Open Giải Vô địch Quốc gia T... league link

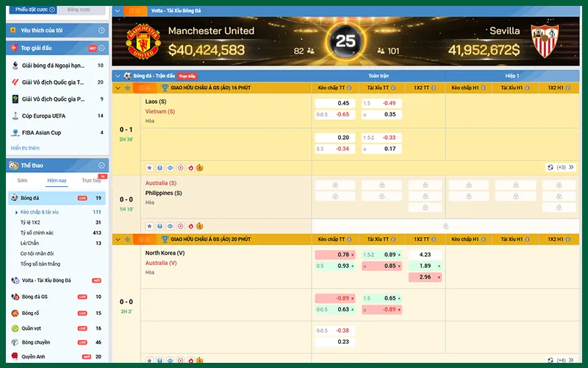53,82
